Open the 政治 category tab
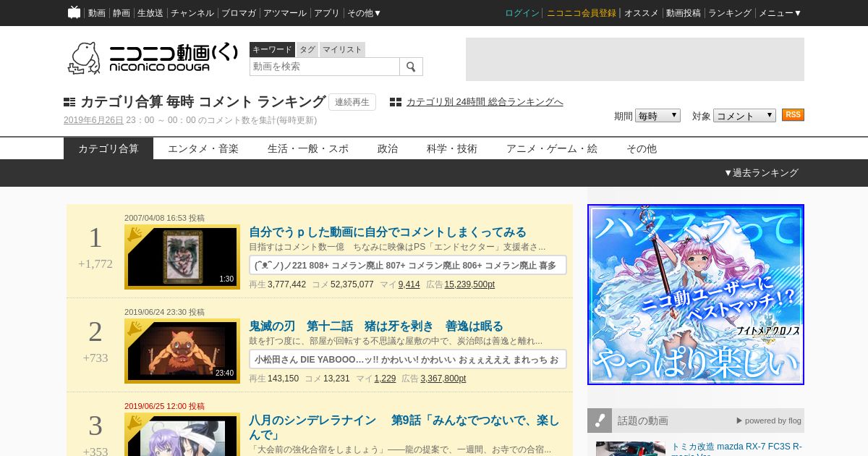This screenshot has width=868, height=456. click(x=388, y=148)
